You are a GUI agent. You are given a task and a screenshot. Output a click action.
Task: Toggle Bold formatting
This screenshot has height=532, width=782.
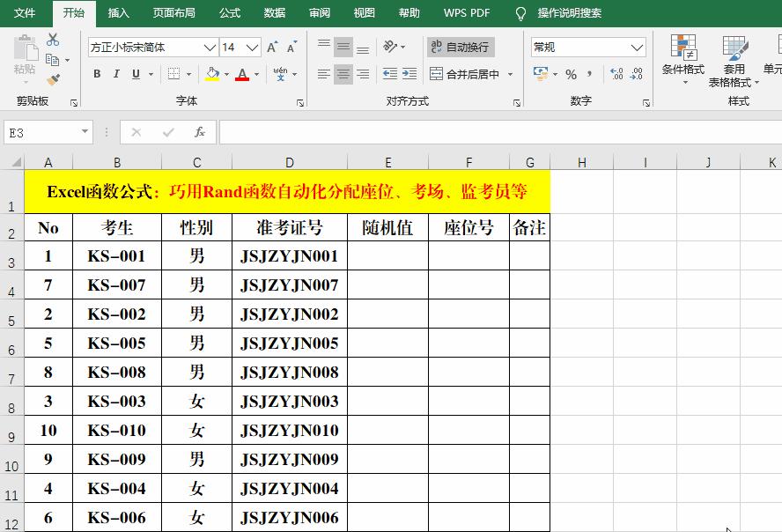coord(97,74)
